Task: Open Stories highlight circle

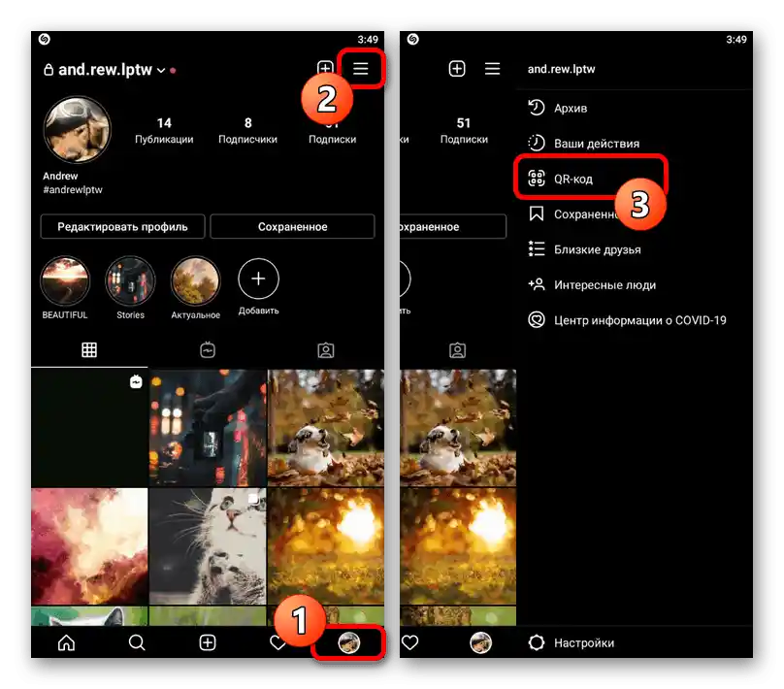Action: (x=130, y=281)
